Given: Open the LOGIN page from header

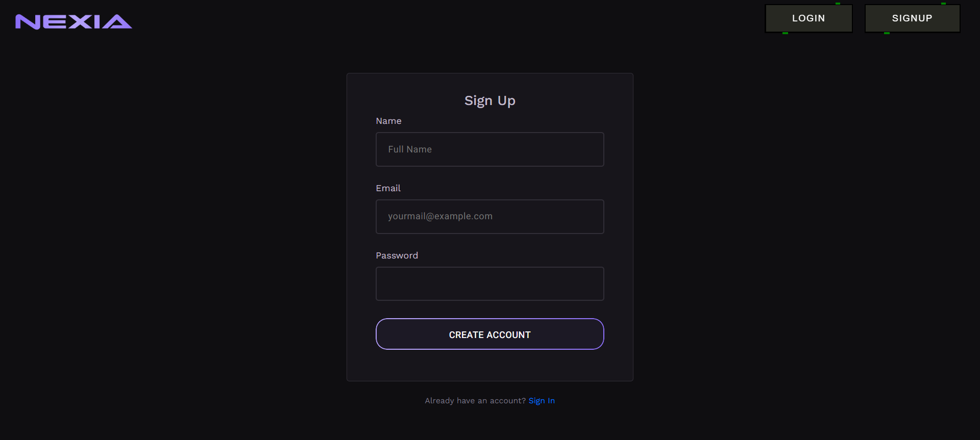Looking at the screenshot, I should [808, 18].
